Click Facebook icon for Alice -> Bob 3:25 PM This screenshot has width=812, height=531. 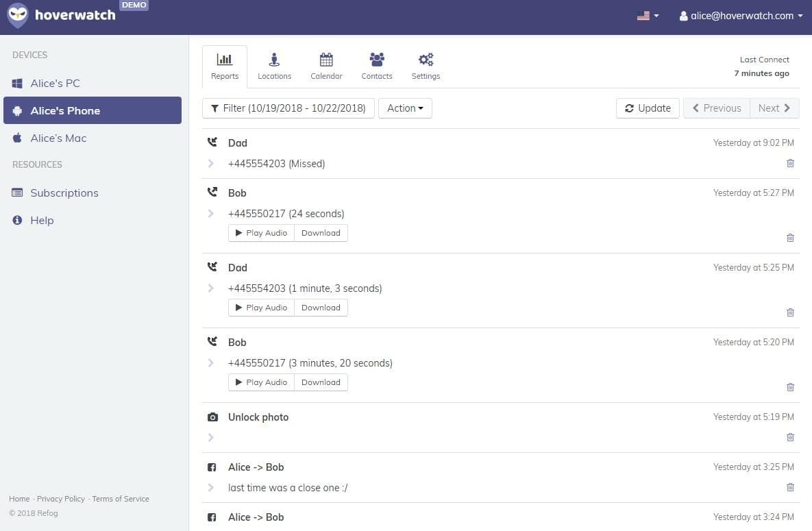coord(212,467)
